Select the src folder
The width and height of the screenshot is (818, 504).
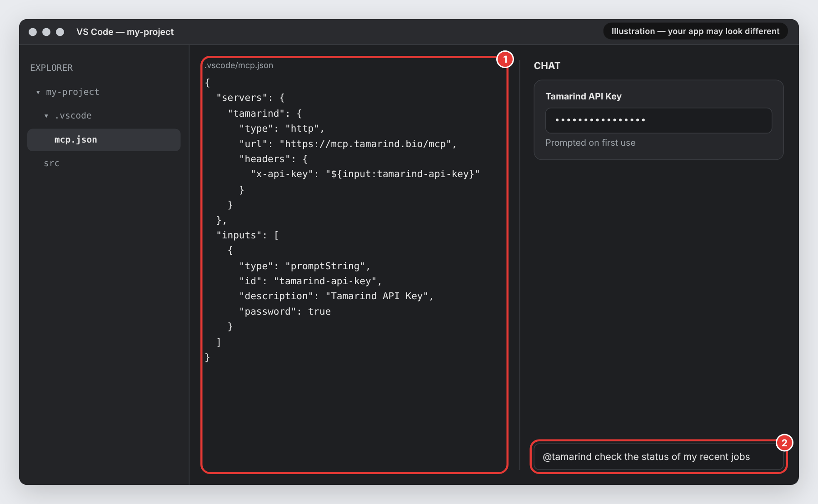coord(52,163)
